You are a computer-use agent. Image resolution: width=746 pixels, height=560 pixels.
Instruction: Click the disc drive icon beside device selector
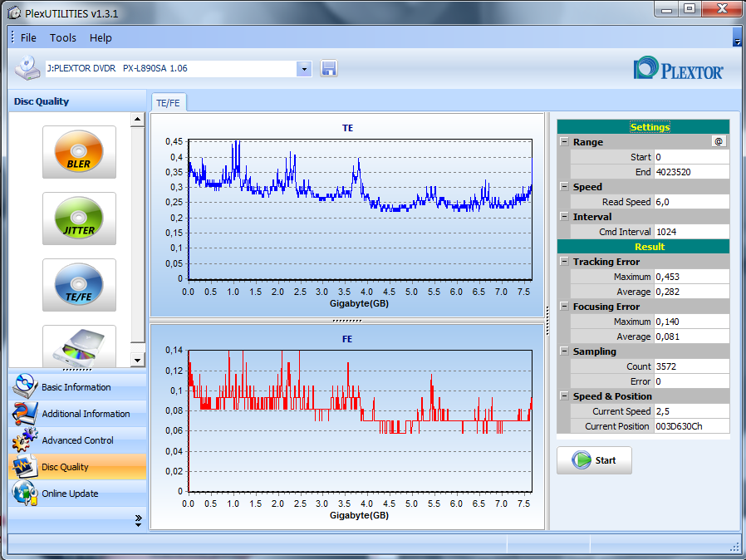click(27, 68)
